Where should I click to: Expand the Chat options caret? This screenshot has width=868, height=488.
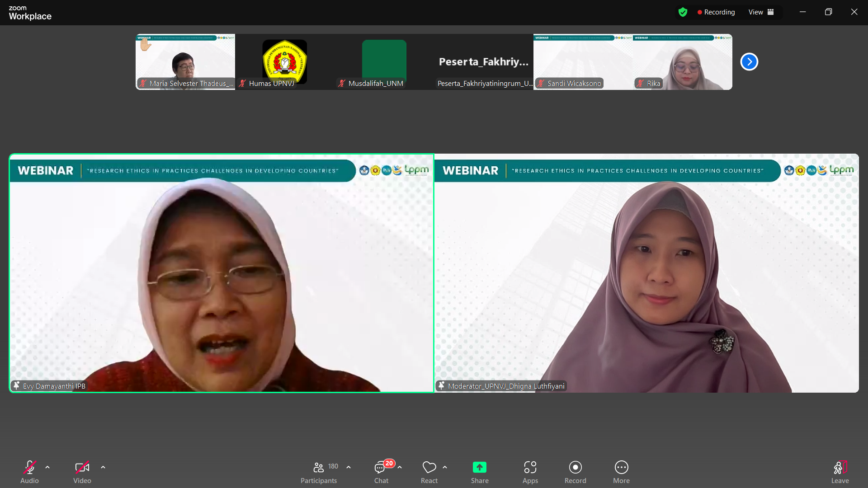click(x=400, y=467)
